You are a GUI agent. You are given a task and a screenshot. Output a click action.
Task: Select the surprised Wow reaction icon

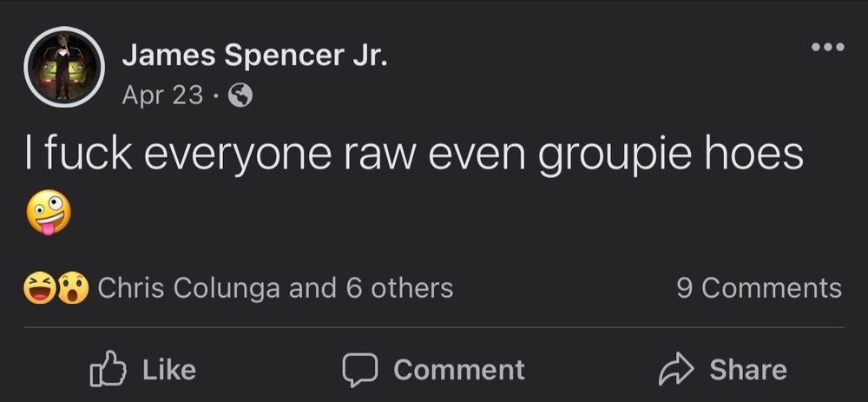[x=73, y=288]
